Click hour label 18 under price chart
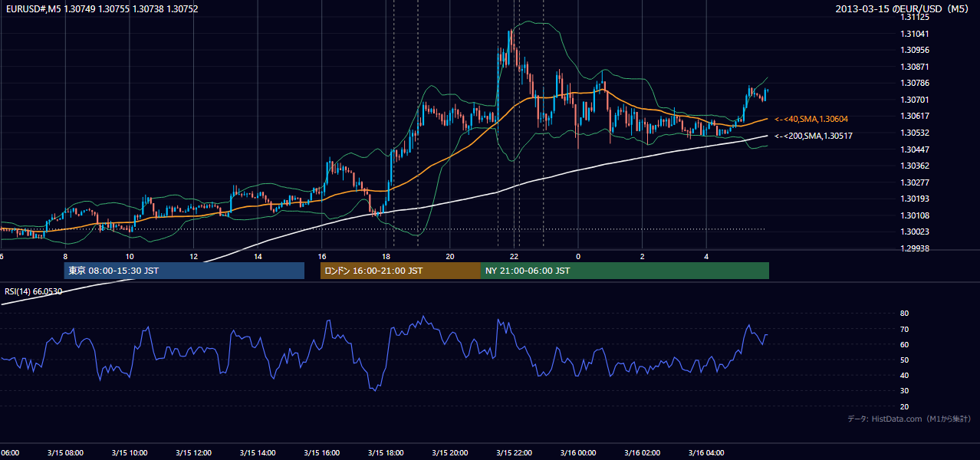 [x=386, y=256]
